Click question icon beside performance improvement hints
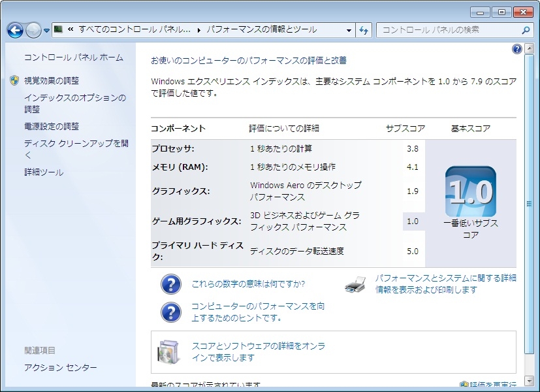 coord(170,312)
